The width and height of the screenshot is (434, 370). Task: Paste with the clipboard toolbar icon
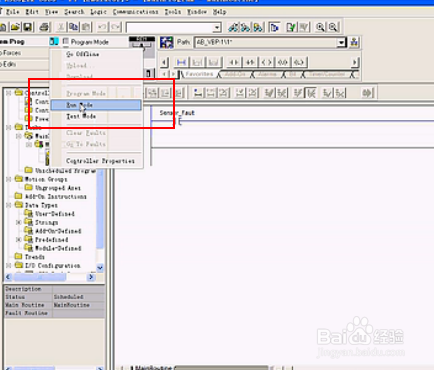[86, 27]
